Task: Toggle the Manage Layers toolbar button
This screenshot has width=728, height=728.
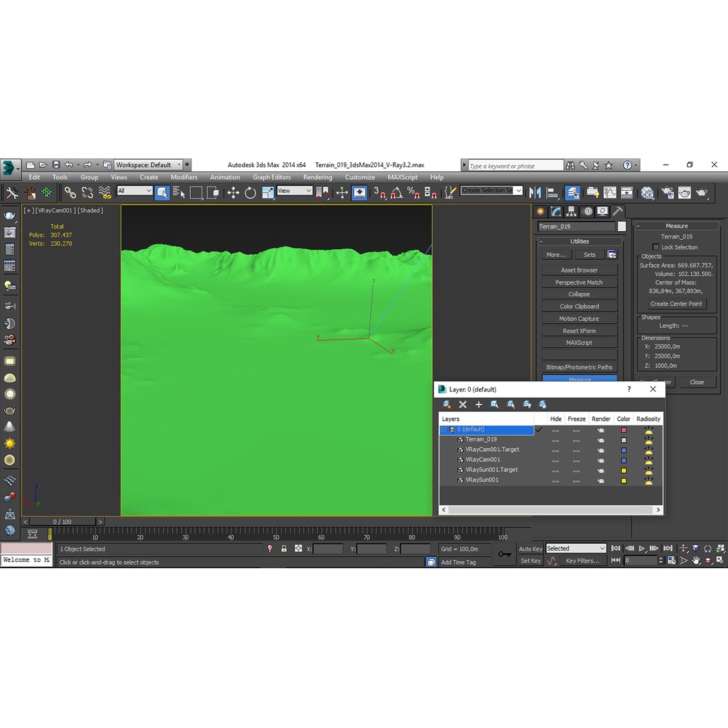Action: click(x=572, y=192)
